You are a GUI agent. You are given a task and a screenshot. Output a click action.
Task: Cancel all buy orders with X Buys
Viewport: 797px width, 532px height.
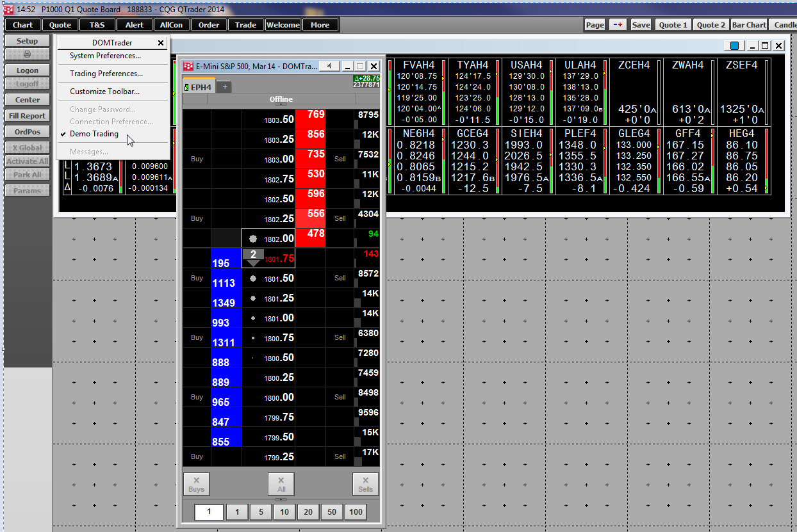(x=197, y=484)
